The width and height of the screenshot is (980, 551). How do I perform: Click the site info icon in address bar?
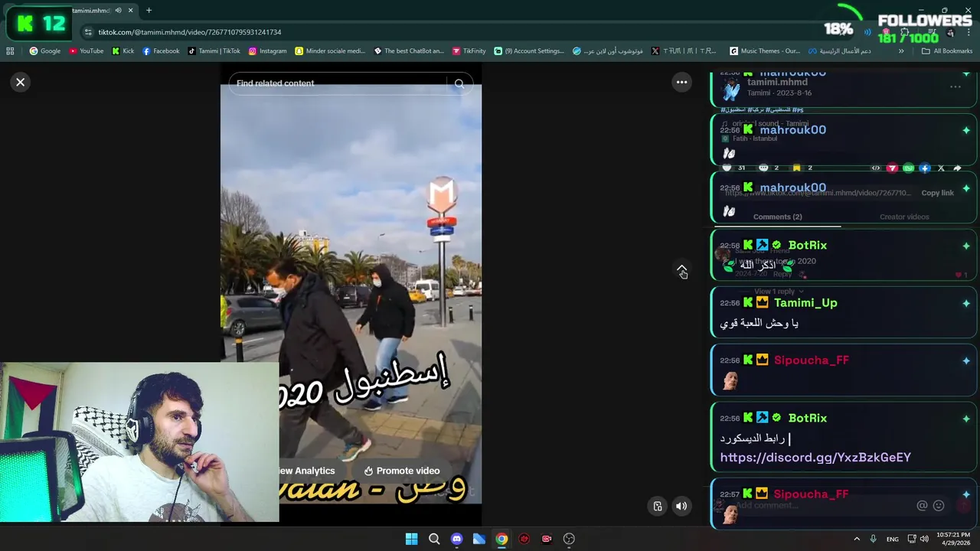coord(88,32)
